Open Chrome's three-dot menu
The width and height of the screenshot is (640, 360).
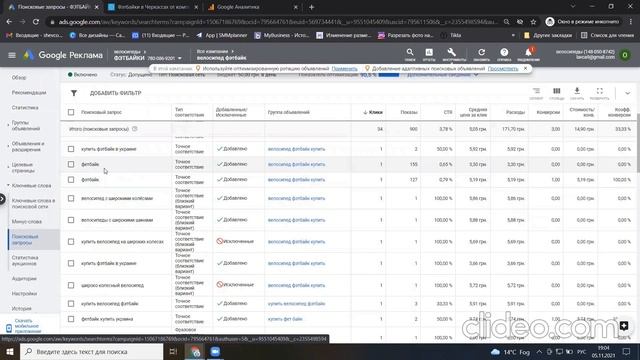coord(631,22)
